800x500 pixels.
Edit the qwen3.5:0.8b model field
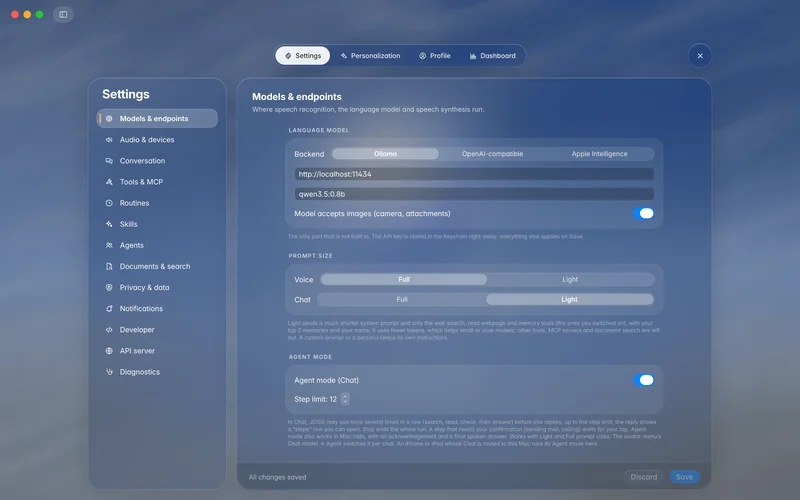tap(474, 194)
